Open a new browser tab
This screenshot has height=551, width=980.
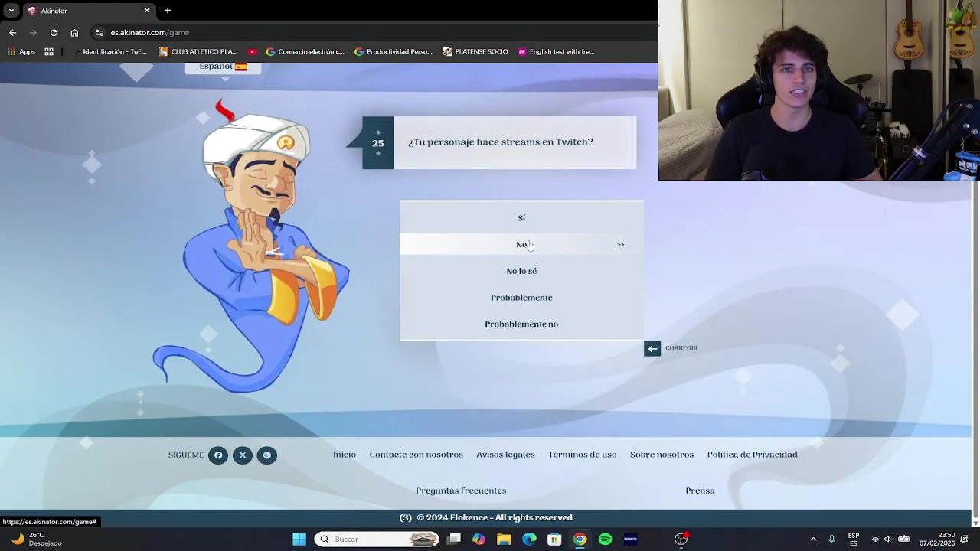pos(167,11)
